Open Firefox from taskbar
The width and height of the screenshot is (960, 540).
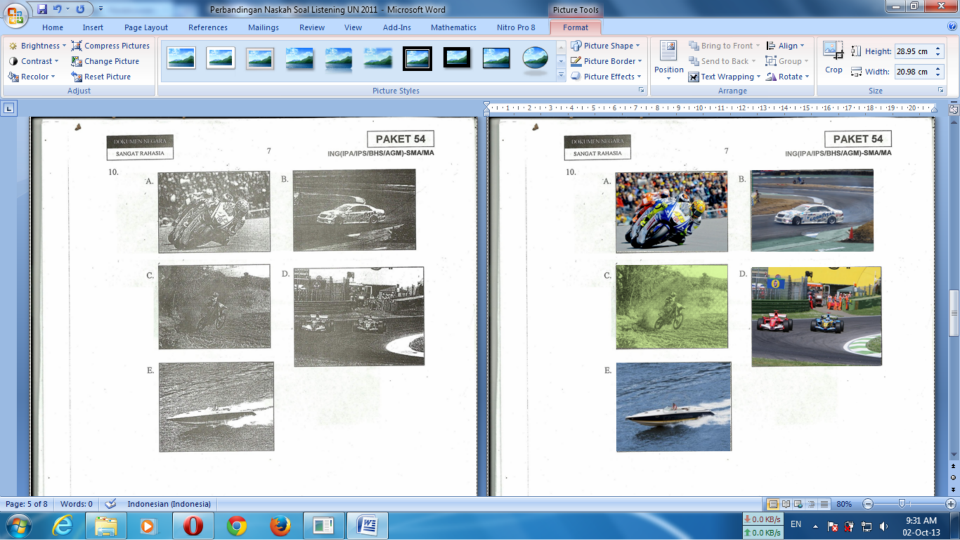click(280, 526)
